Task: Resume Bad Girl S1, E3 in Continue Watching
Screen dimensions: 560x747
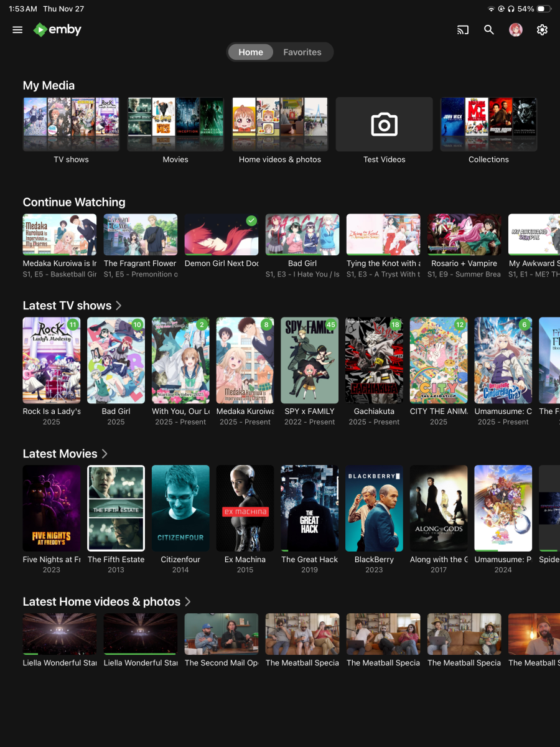Action: click(302, 235)
